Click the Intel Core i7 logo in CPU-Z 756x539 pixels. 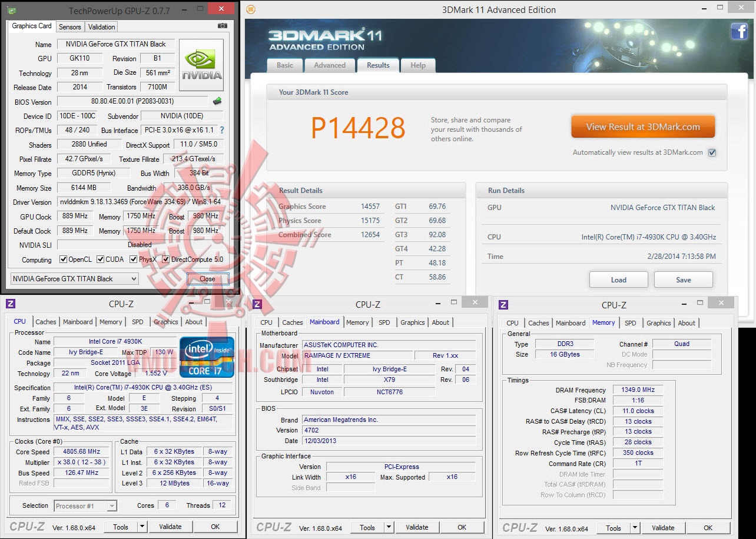tap(207, 357)
